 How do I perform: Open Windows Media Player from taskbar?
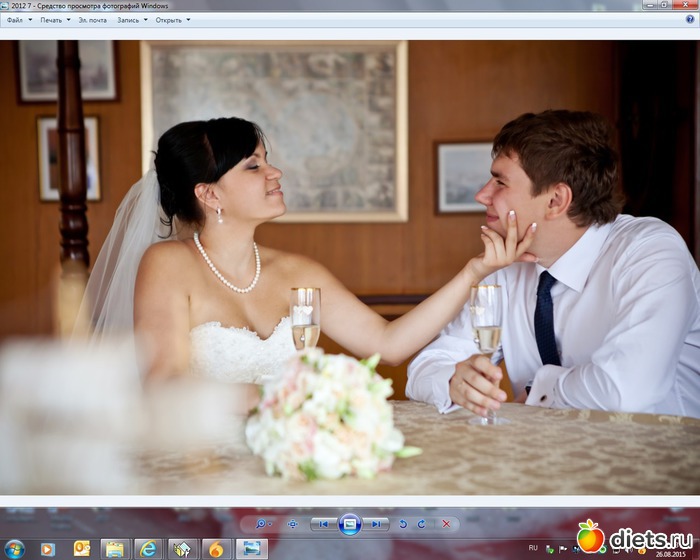click(47, 548)
